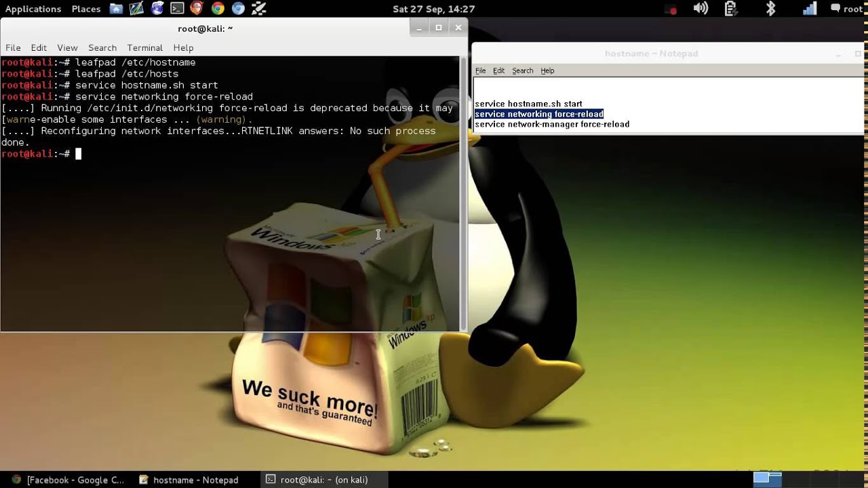Click 'Reconfiguring network interfaces' output line
Screen dimensions: 868x488
tap(218, 131)
